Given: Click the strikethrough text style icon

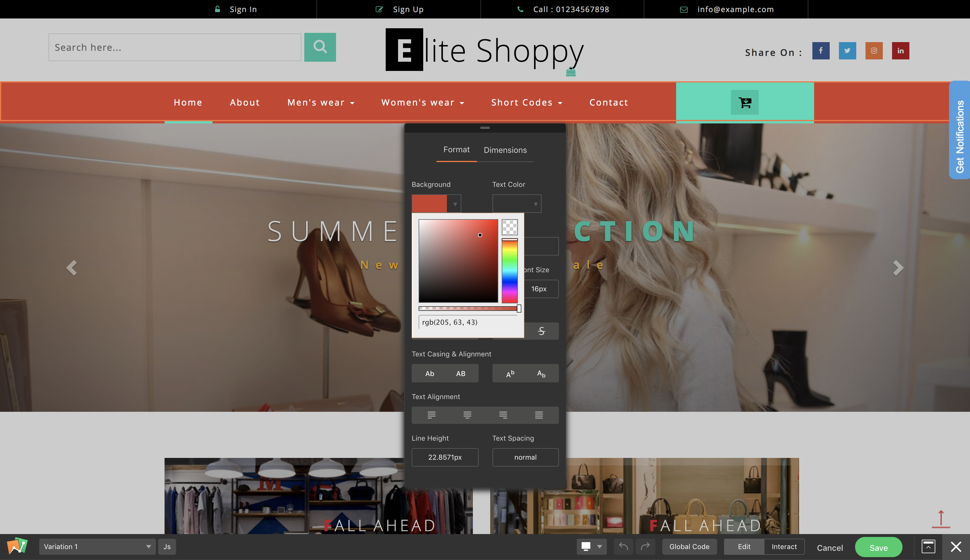Looking at the screenshot, I should tap(542, 331).
